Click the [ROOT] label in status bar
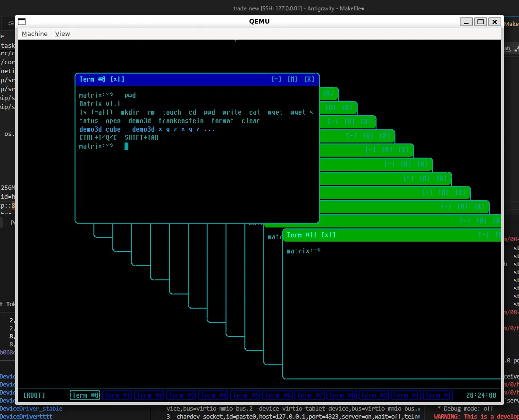 pyautogui.click(x=34, y=395)
